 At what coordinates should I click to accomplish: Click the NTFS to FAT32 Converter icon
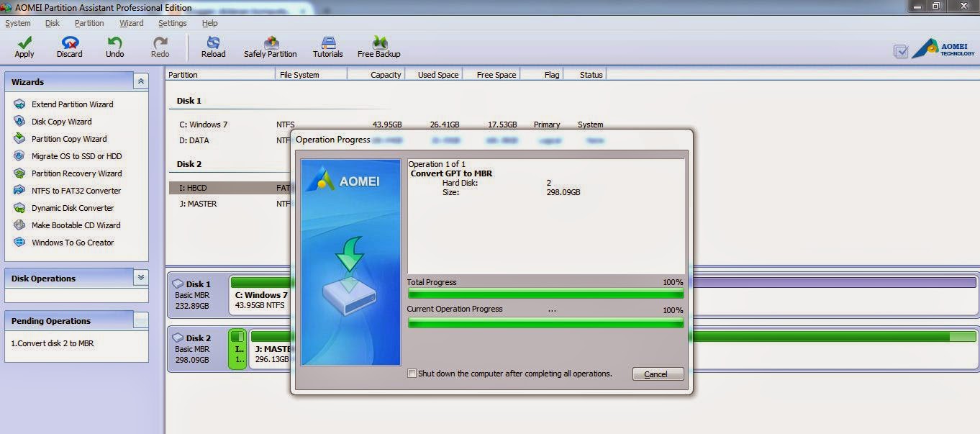click(x=19, y=191)
